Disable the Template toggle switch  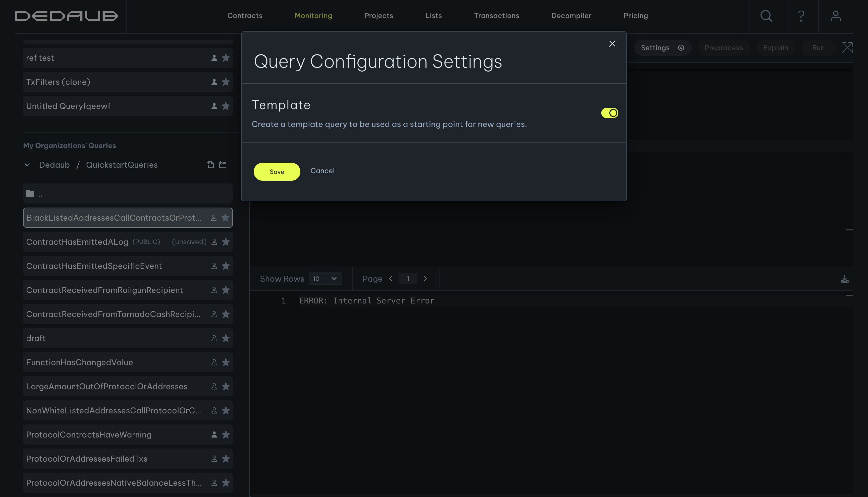click(x=610, y=113)
